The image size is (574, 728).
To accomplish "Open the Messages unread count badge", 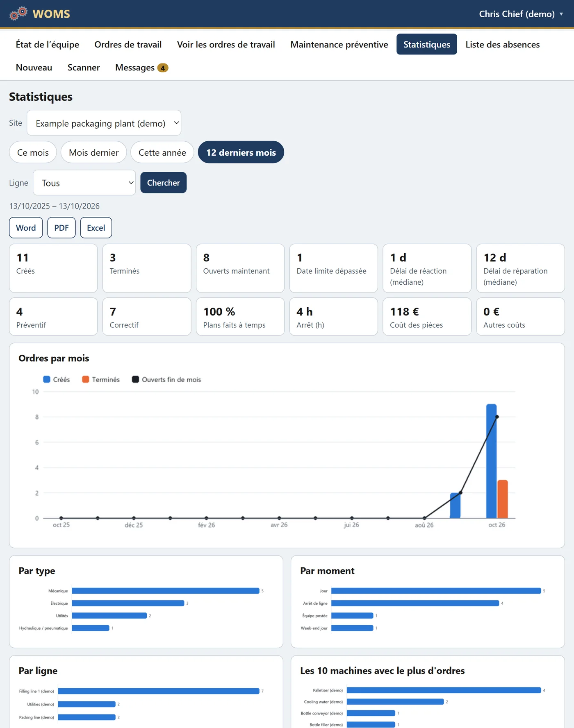I will coord(163,68).
